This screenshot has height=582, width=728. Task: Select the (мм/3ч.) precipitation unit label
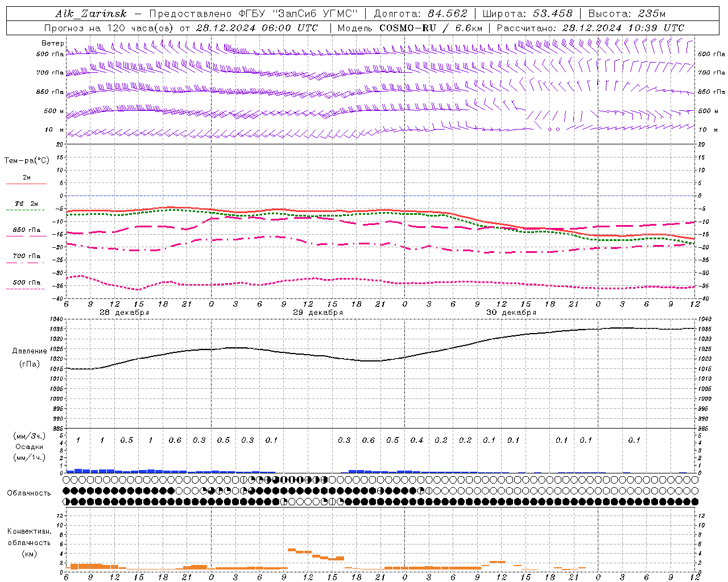coord(29,436)
